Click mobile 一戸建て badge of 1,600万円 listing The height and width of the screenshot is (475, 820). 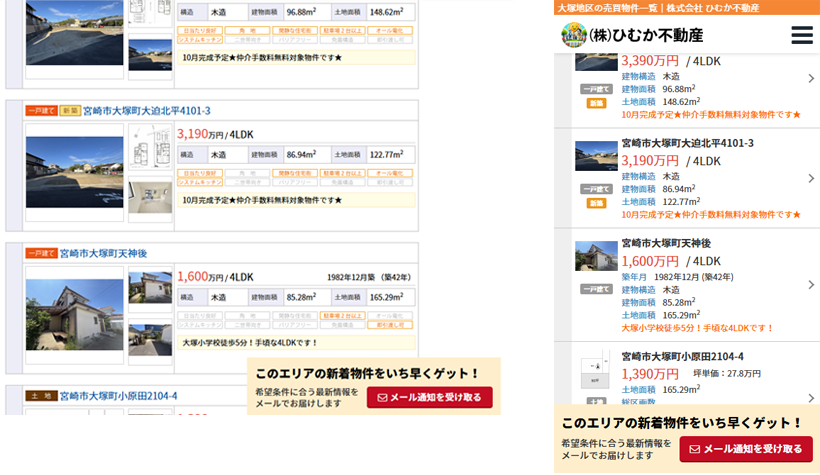(596, 289)
